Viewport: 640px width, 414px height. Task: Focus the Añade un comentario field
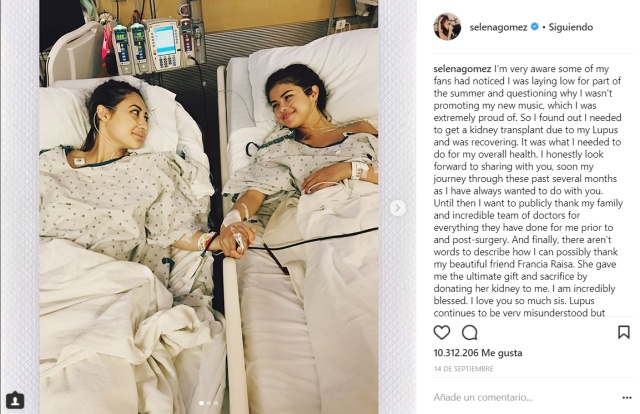(x=524, y=397)
